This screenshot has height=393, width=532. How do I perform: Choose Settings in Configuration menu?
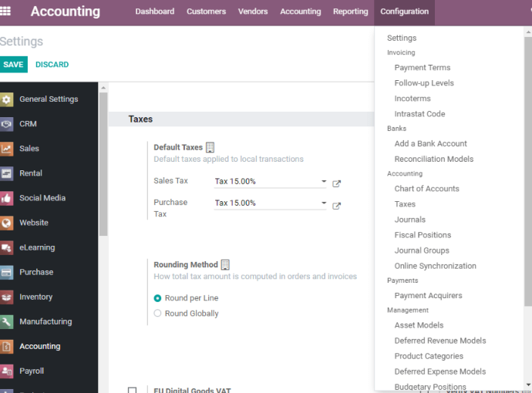(402, 38)
